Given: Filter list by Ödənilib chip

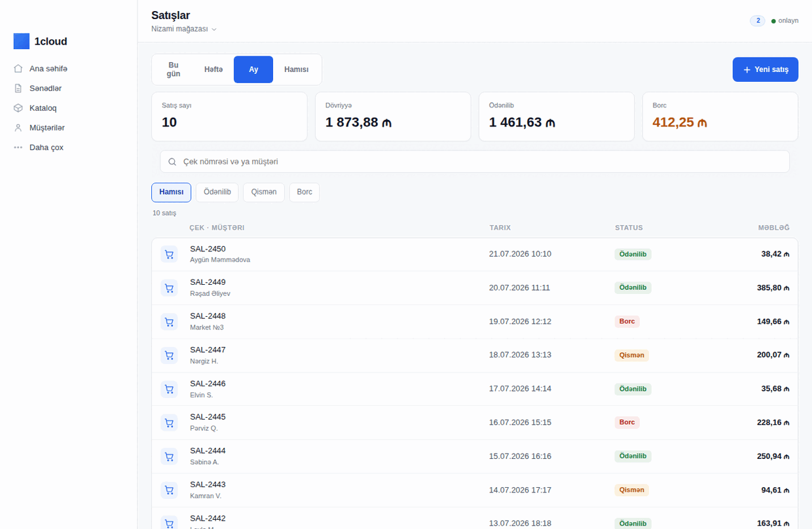Looking at the screenshot, I should click(217, 192).
